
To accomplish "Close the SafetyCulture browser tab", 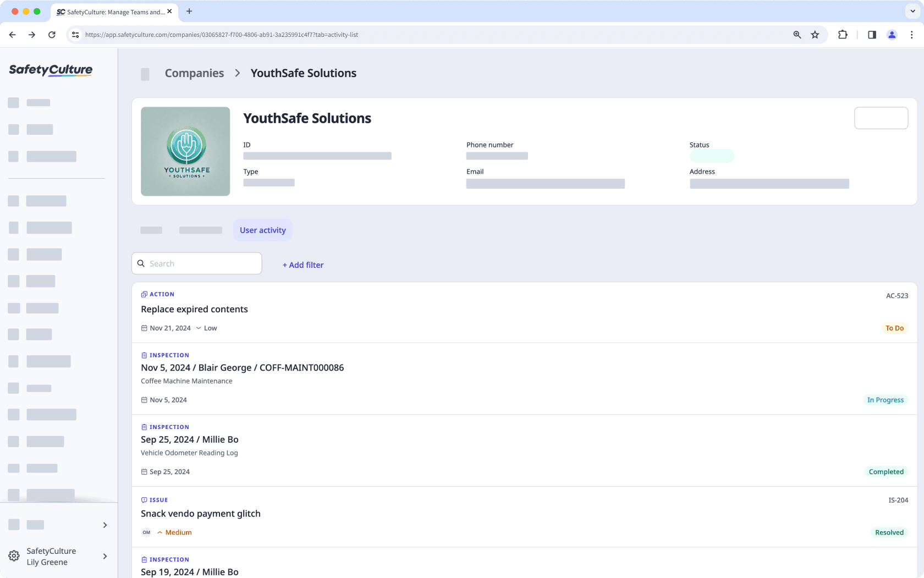I will (169, 11).
